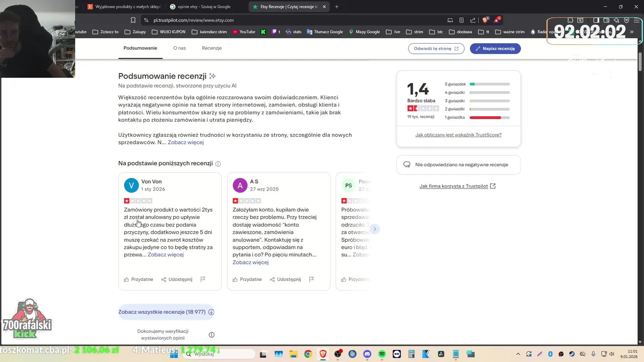
Task: Flag the Von Von review
Action: [203, 279]
